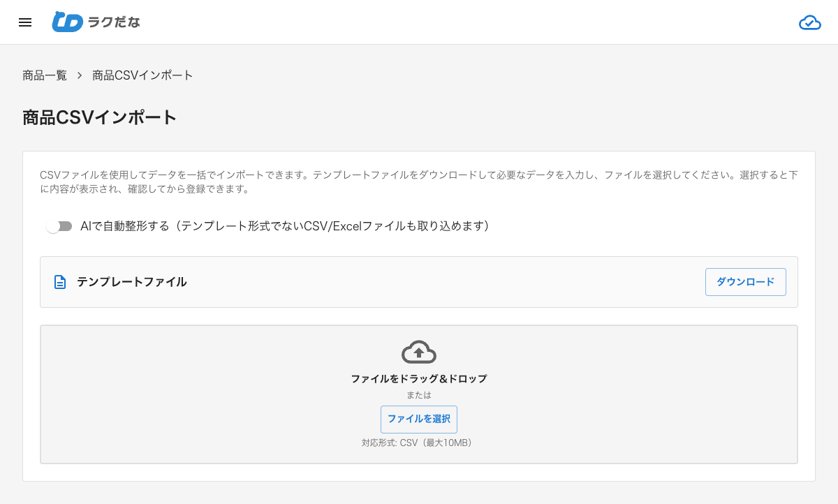This screenshot has width=838, height=504.
Task: Download the template with ダウンロード button
Action: click(x=746, y=282)
